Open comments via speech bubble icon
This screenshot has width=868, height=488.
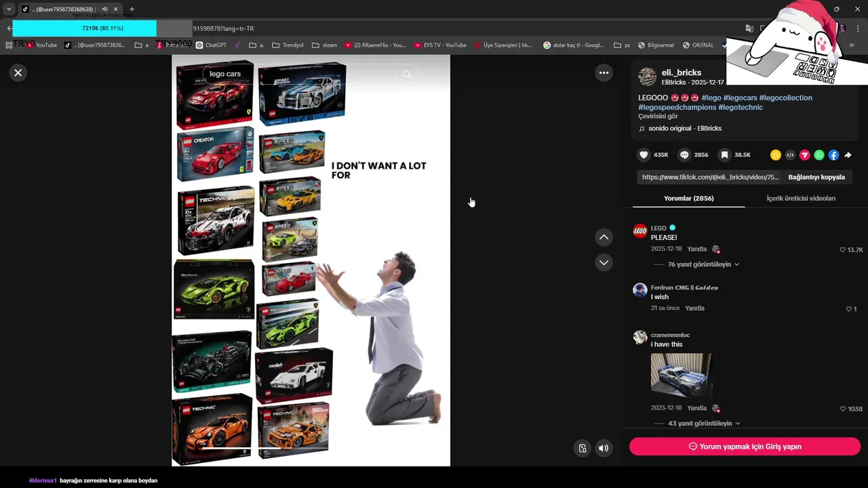tap(684, 155)
